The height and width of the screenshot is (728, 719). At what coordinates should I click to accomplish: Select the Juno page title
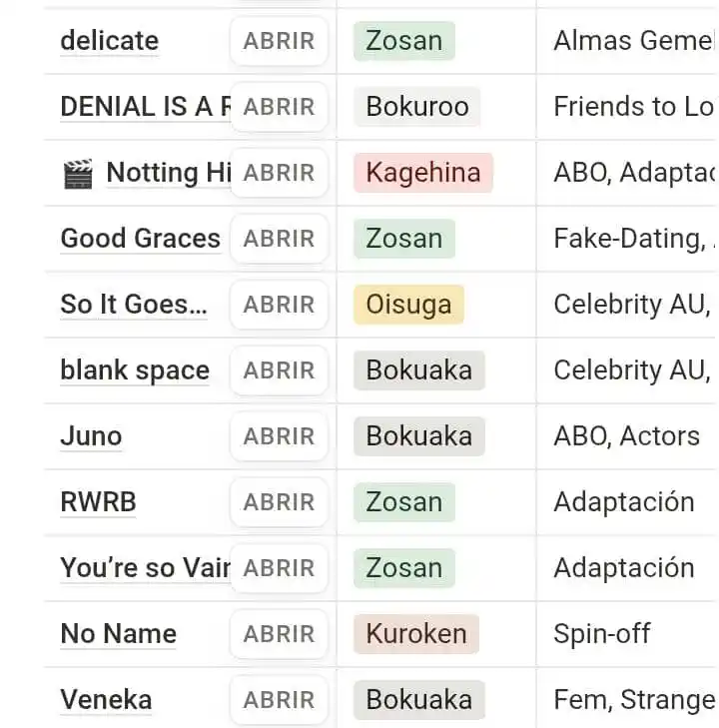[x=91, y=436]
